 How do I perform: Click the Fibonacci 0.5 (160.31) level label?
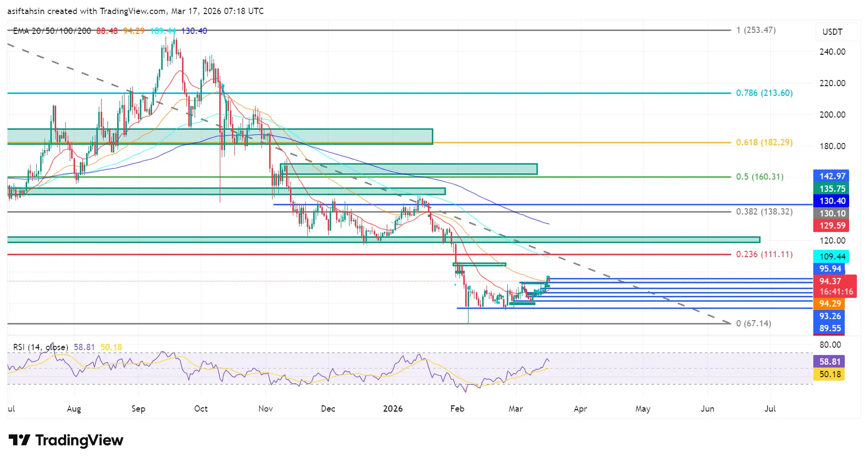click(760, 177)
